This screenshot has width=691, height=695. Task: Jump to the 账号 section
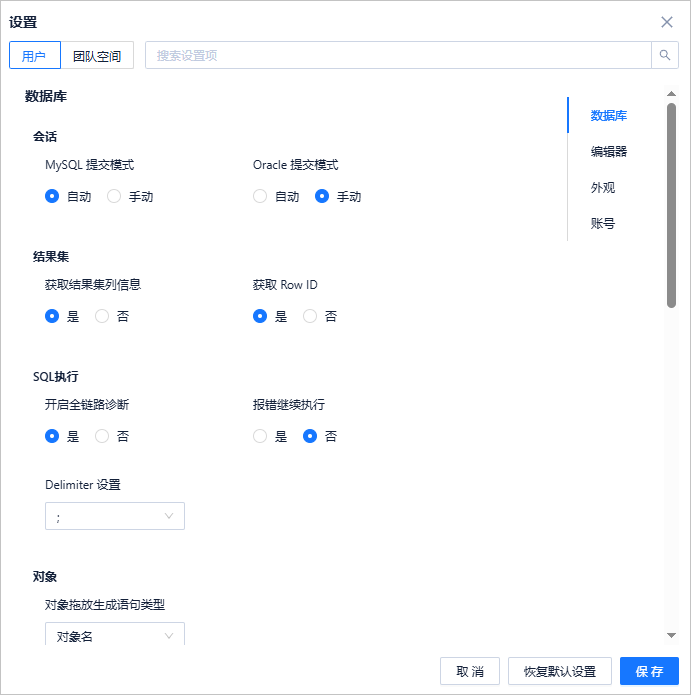pos(603,223)
